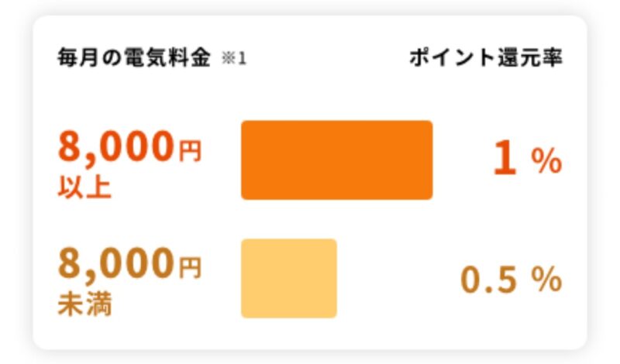This screenshot has height=364, width=620.
Task: Click the 円 symbol beside orange 8,000
Action: tap(191, 151)
